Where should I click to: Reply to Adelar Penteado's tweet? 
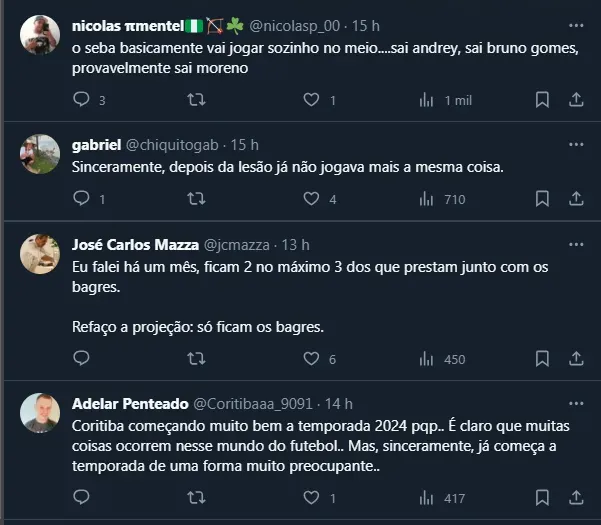point(82,497)
